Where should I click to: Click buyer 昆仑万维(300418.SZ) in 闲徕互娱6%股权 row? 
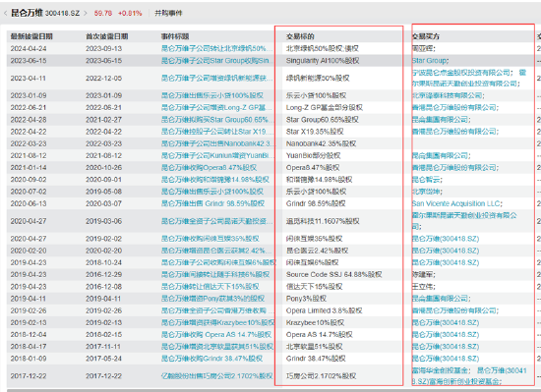coord(446,262)
